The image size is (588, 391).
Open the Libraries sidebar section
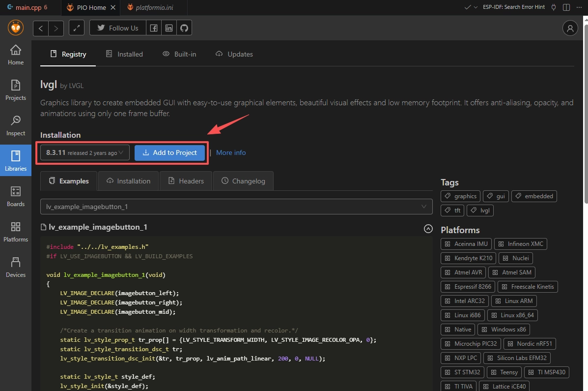(x=15, y=160)
